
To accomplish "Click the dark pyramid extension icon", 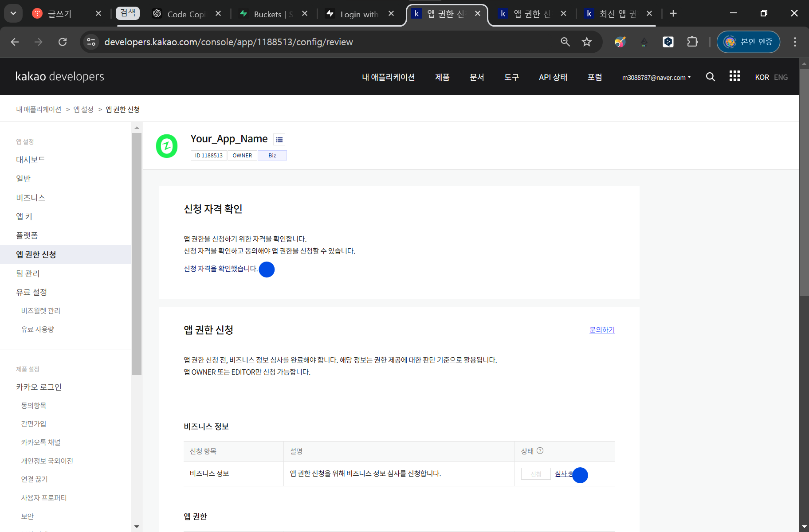I will pos(644,42).
